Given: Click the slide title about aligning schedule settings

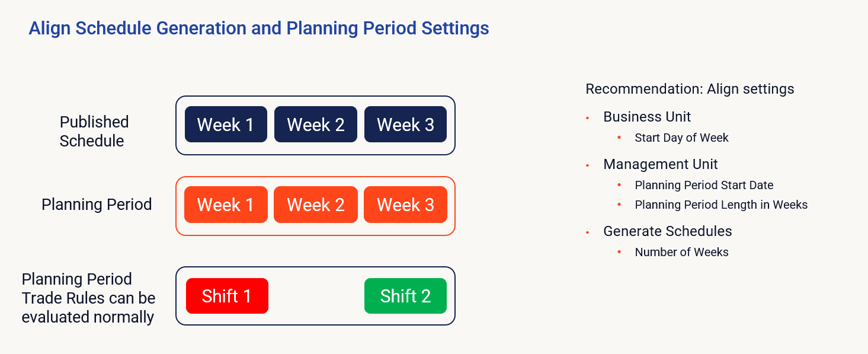Looking at the screenshot, I should (x=259, y=28).
